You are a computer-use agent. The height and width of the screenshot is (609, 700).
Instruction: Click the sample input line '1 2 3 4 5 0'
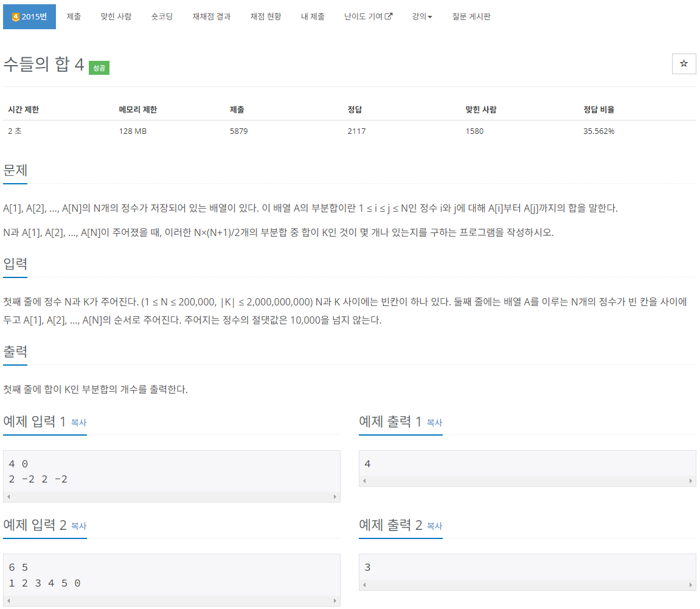(x=44, y=583)
